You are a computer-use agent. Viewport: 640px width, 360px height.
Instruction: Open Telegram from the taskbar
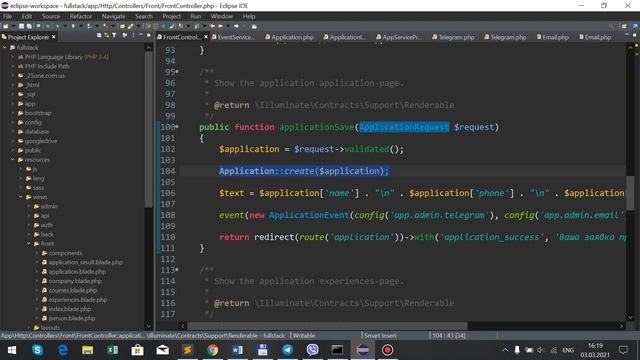(288, 350)
